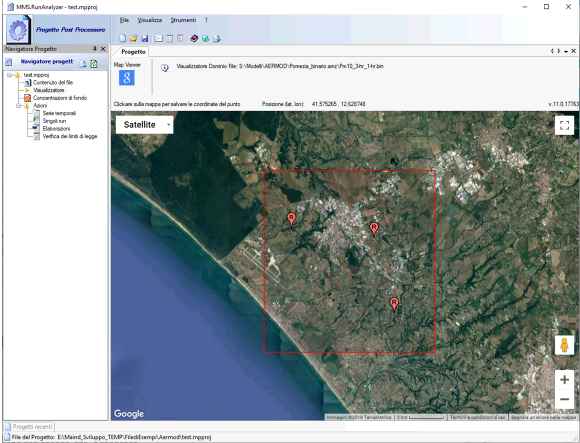Open the Satellite map type dropdown

[x=144, y=125]
